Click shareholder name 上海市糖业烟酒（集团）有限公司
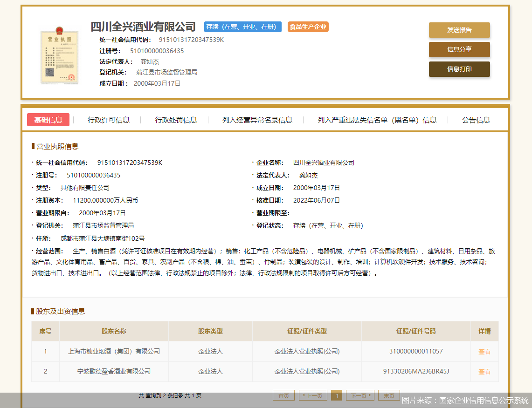Screen dimensions: 532x408 (x=114, y=351)
